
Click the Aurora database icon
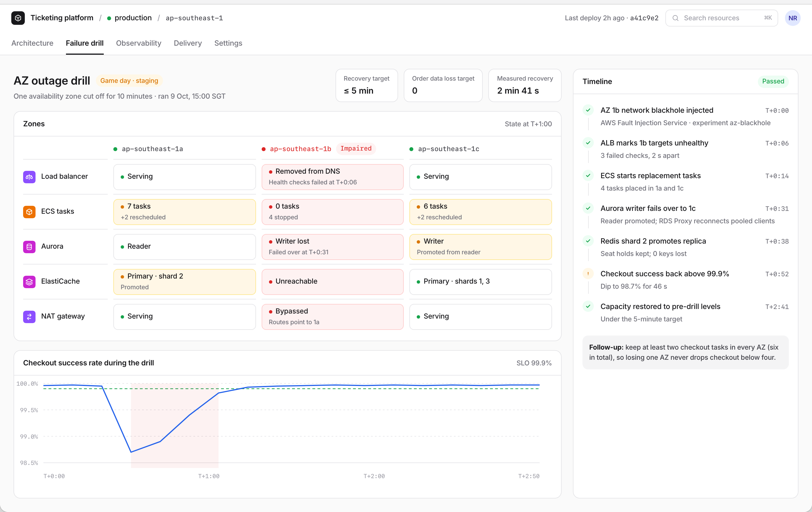(29, 247)
